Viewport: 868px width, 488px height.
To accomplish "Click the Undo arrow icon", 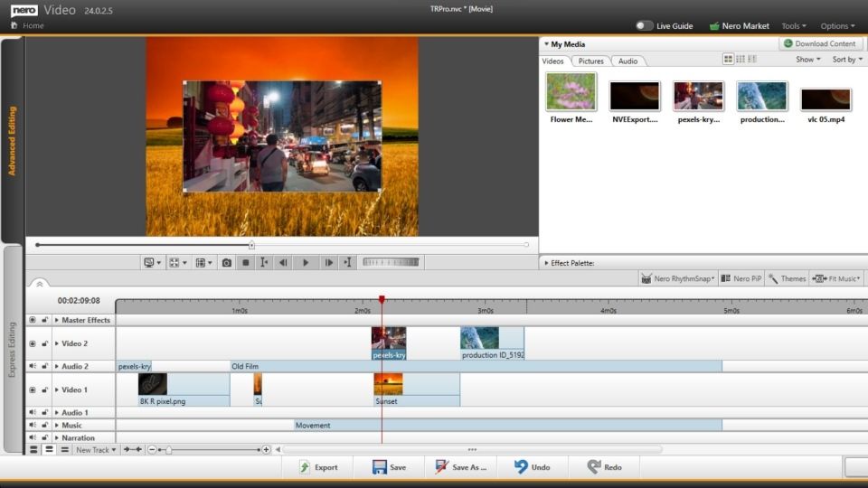I will [521, 467].
